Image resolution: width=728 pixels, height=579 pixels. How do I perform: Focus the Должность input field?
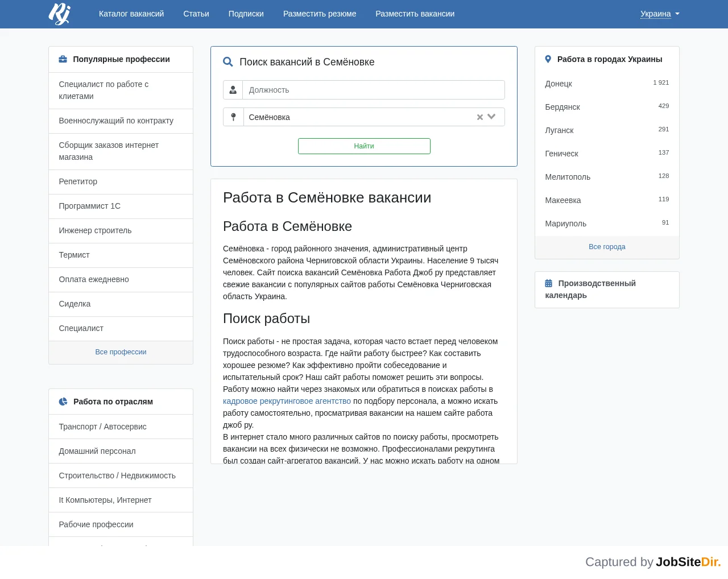[x=374, y=90]
